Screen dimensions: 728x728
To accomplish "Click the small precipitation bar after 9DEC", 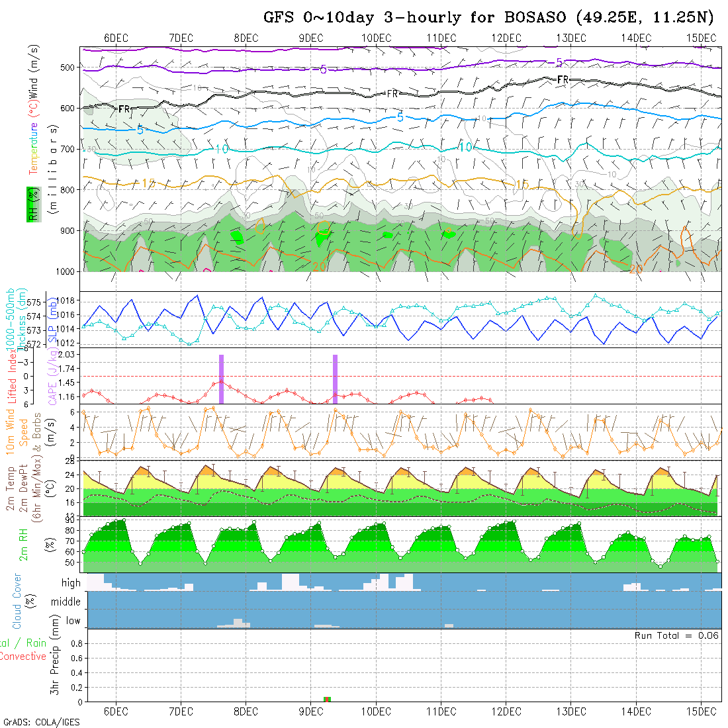I will [x=327, y=699].
